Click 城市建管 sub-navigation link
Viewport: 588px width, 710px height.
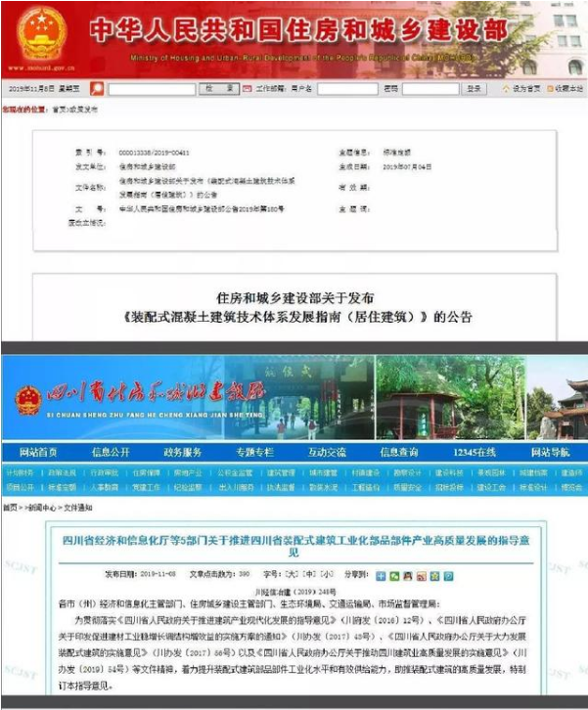(323, 472)
